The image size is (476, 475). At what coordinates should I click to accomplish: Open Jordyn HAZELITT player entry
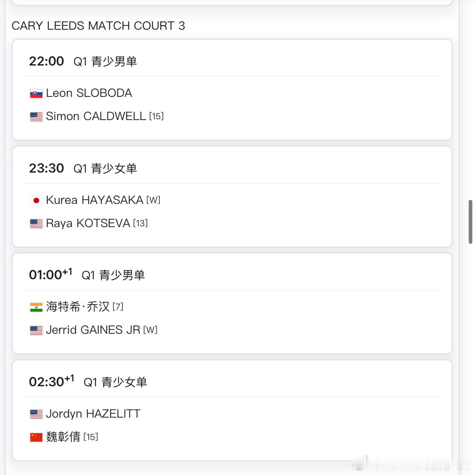93,414
